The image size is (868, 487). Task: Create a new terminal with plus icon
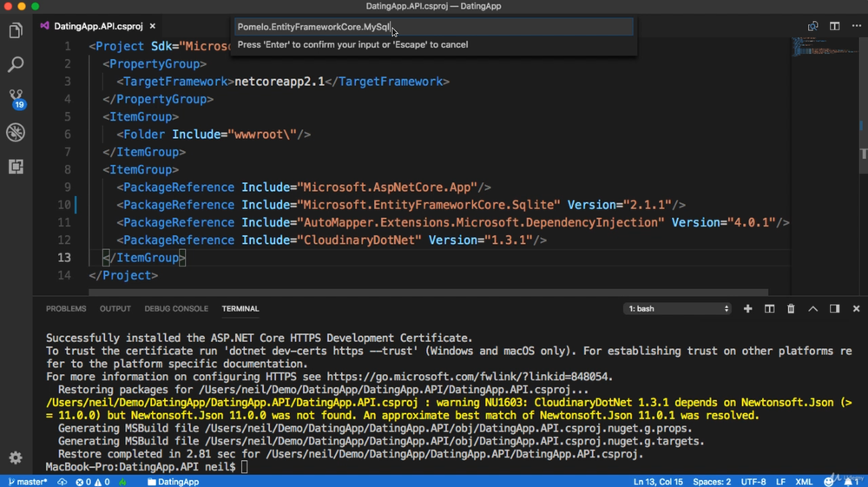point(748,309)
